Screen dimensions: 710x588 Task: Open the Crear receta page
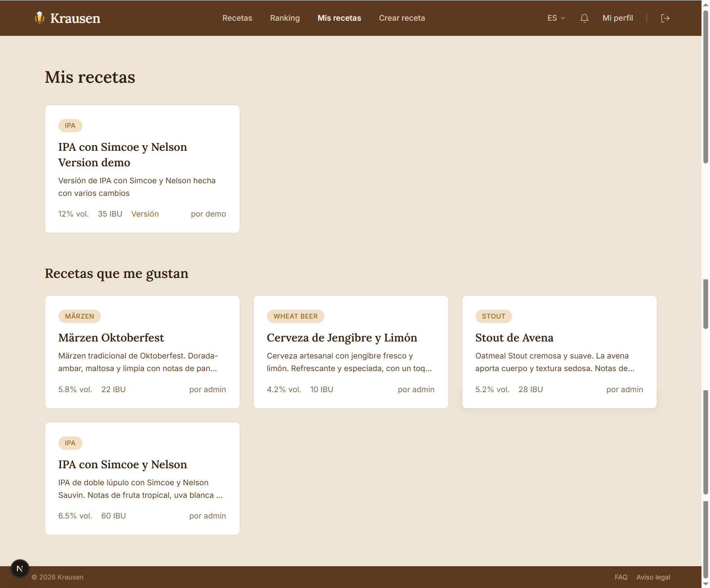[x=402, y=18]
